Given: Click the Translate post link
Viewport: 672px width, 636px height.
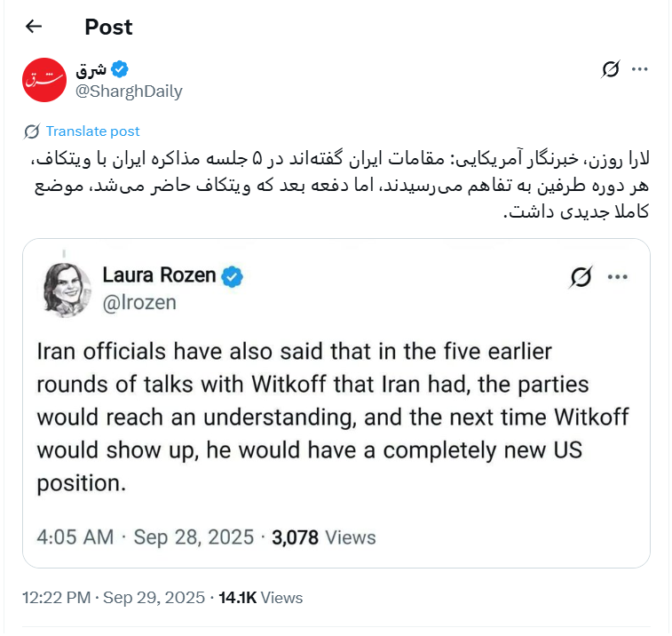Looking at the screenshot, I should pyautogui.click(x=92, y=131).
